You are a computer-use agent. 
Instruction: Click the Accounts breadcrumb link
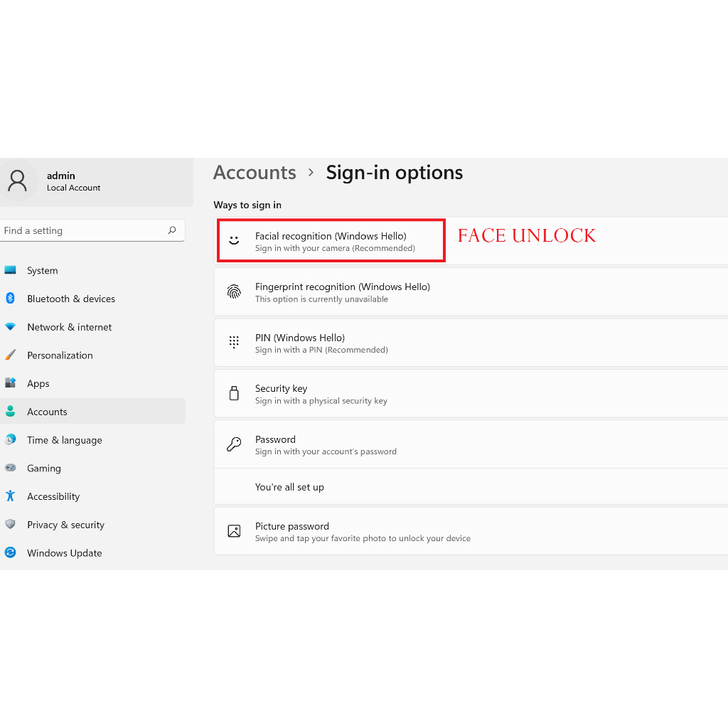pyautogui.click(x=255, y=173)
